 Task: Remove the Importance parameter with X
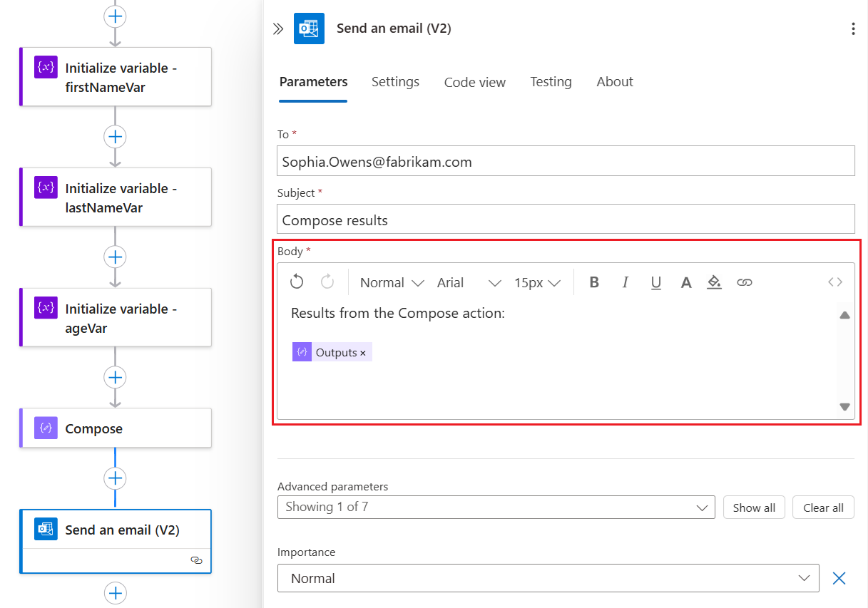click(x=839, y=578)
